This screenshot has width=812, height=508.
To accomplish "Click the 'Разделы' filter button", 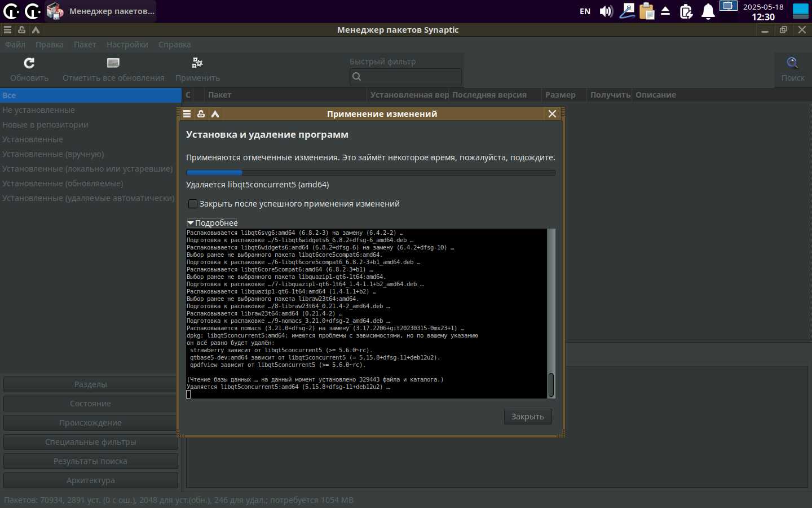I will (x=90, y=384).
